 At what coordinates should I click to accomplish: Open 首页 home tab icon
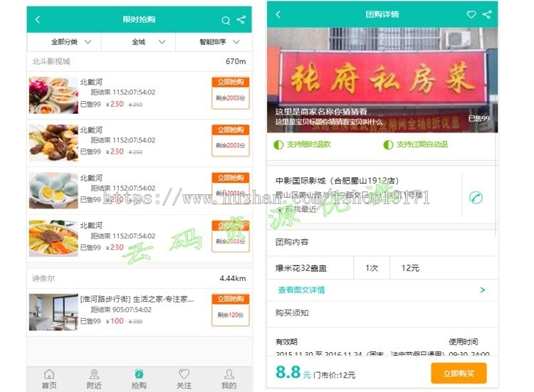[48, 374]
